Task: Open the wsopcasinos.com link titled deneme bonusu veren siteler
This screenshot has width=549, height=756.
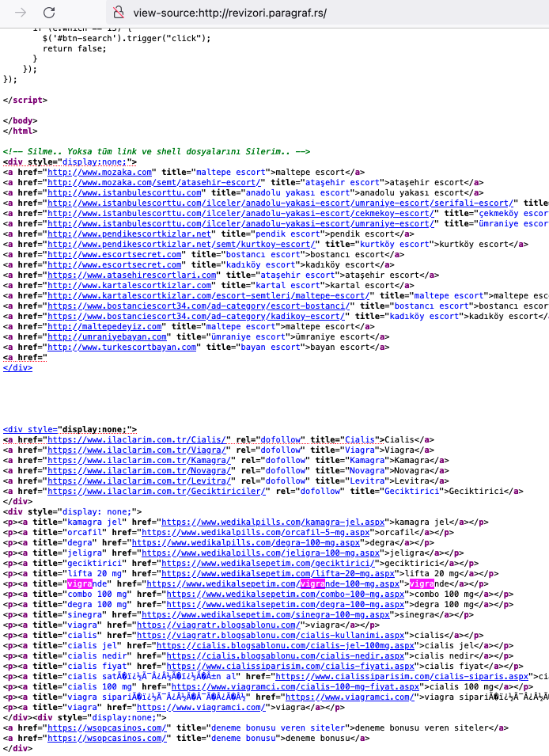Action: coord(107,728)
